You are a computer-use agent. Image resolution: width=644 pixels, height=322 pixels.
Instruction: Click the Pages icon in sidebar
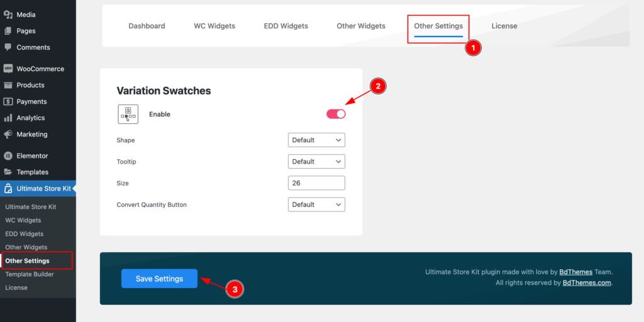pos(8,31)
